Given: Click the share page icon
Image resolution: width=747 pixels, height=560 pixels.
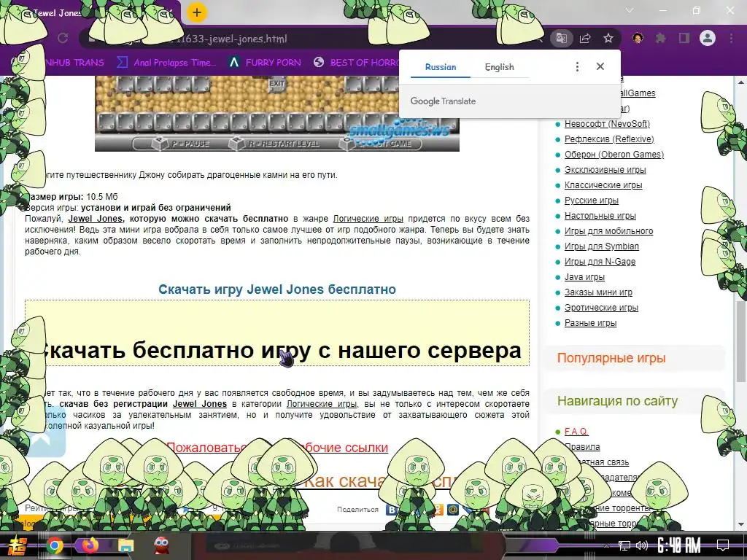Looking at the screenshot, I should point(585,38).
